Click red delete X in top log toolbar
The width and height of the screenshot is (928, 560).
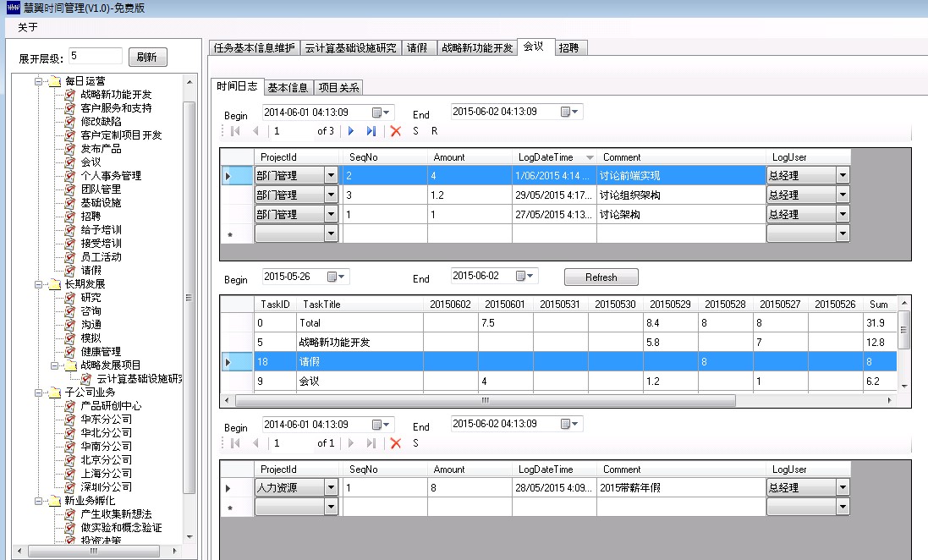(x=395, y=131)
